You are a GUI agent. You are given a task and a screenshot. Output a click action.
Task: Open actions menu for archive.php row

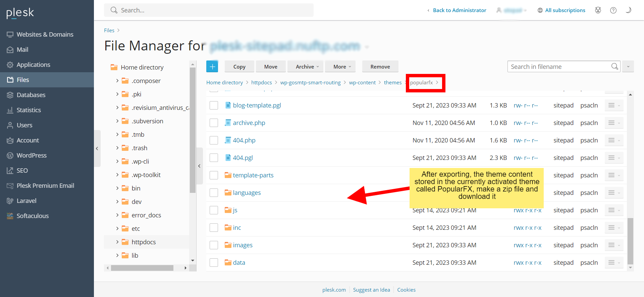tap(614, 123)
